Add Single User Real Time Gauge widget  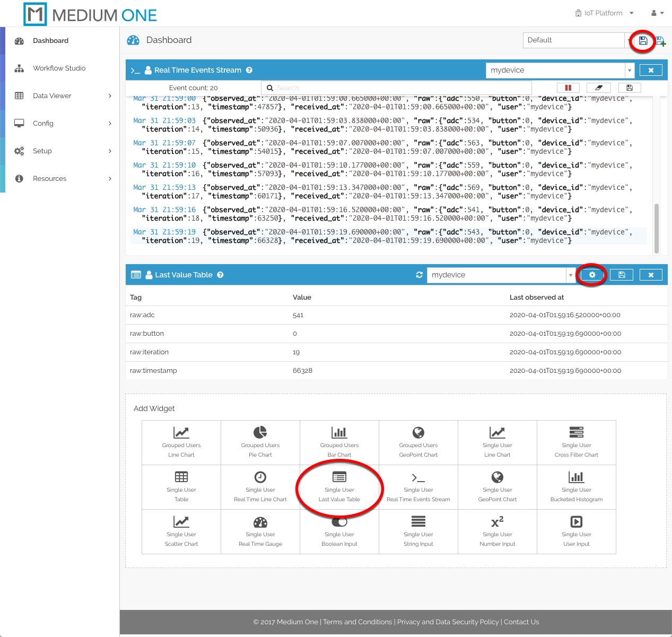[260, 532]
